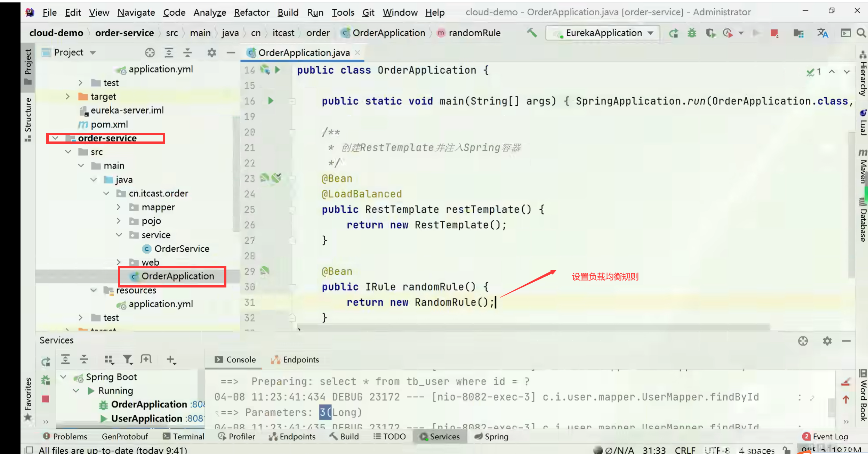Click the Select Opened File target icon
This screenshot has height=454, width=868.
point(150,53)
